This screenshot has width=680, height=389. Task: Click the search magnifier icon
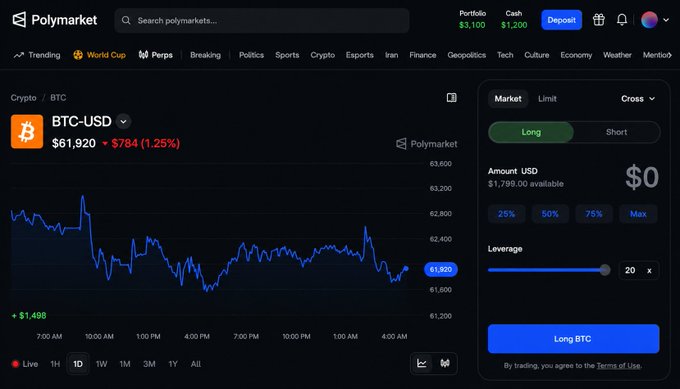point(126,20)
